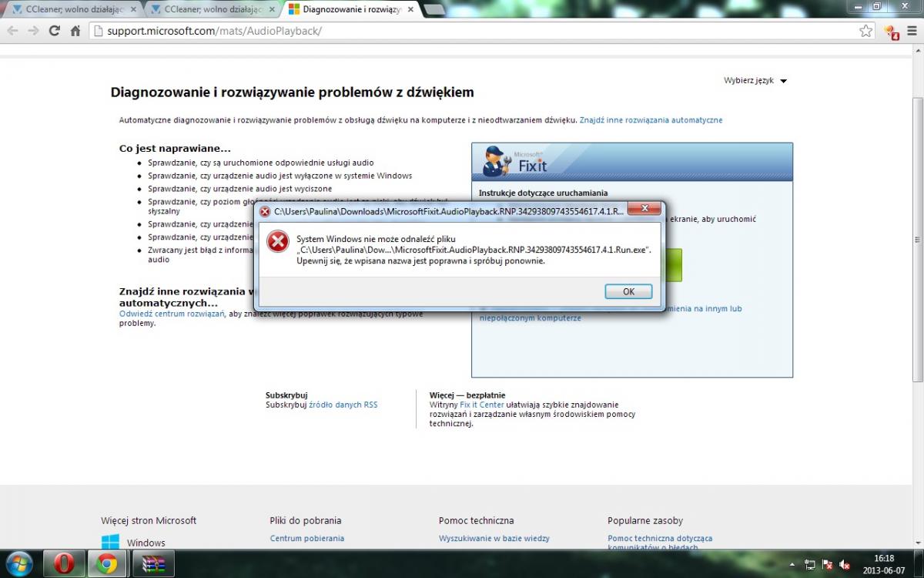Click Chrome's forward arrow
Viewport: 924px width, 578px height.
point(33,31)
